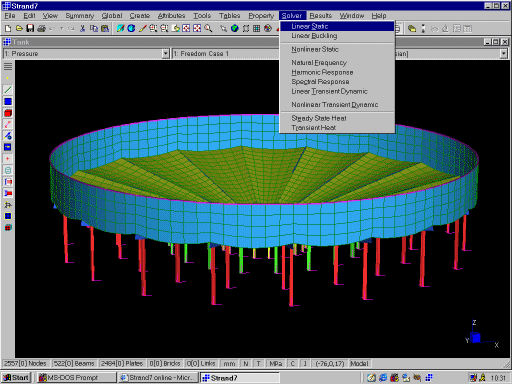512x384 pixels.
Task: Select Steady State Heat solver
Action: (337, 118)
